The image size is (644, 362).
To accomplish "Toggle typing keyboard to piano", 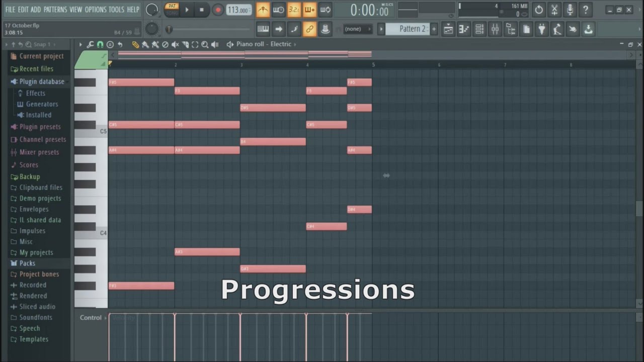I will coord(263,29).
